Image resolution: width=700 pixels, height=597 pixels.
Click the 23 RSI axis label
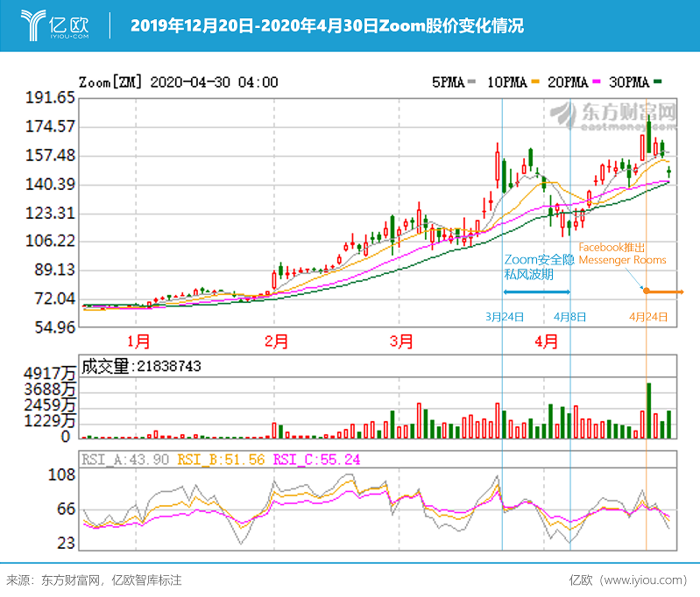click(67, 543)
